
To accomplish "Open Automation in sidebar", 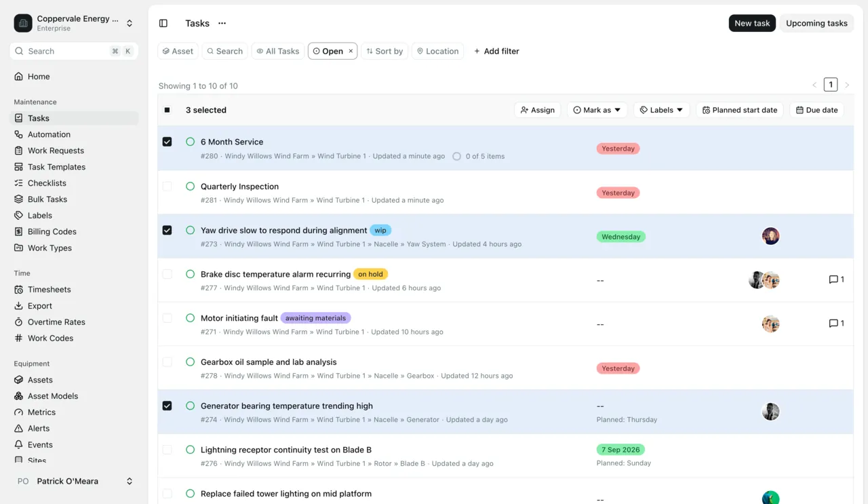I will pos(75,134).
